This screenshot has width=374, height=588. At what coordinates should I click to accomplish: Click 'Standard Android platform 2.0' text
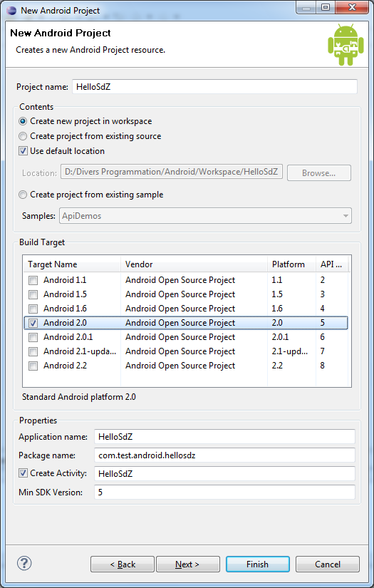78,397
